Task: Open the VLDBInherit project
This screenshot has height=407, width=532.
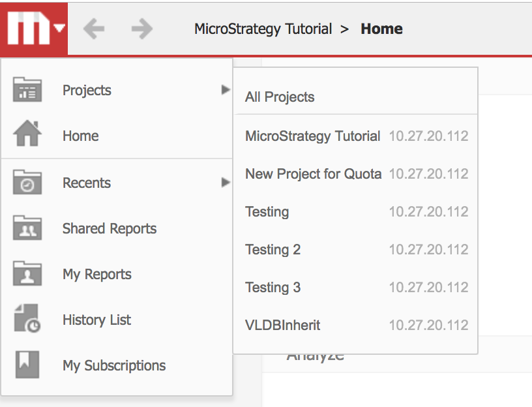Action: pos(355,325)
